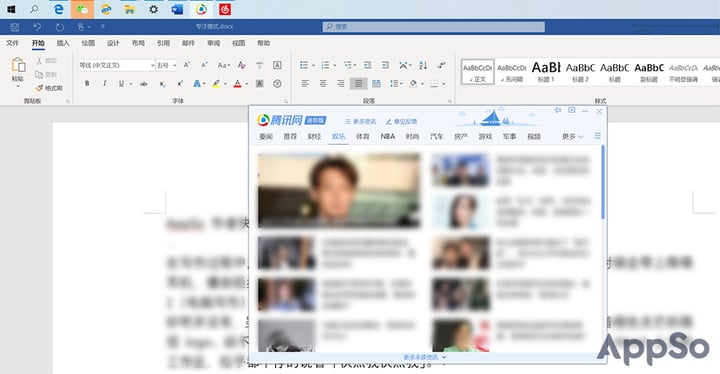This screenshot has height=374, width=720.
Task: Click the Format Painter tool
Action: (49, 88)
